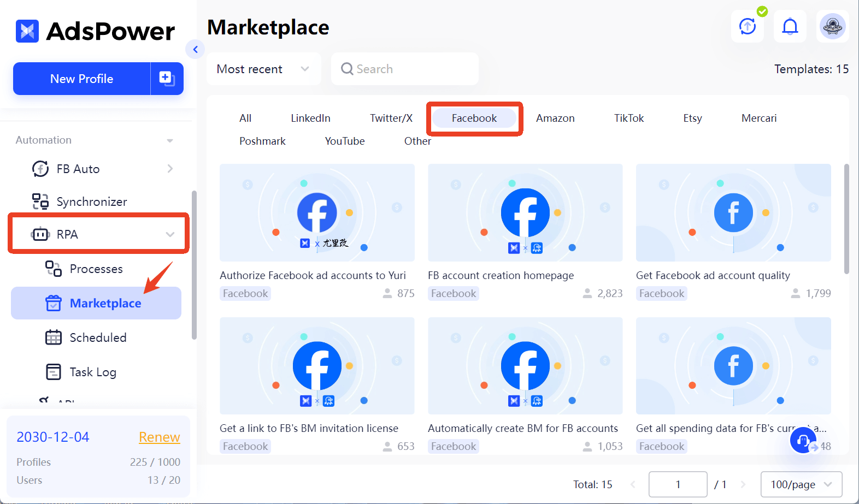This screenshot has height=504, width=859.
Task: Collapse the RPA menu chevron
Action: tap(170, 234)
